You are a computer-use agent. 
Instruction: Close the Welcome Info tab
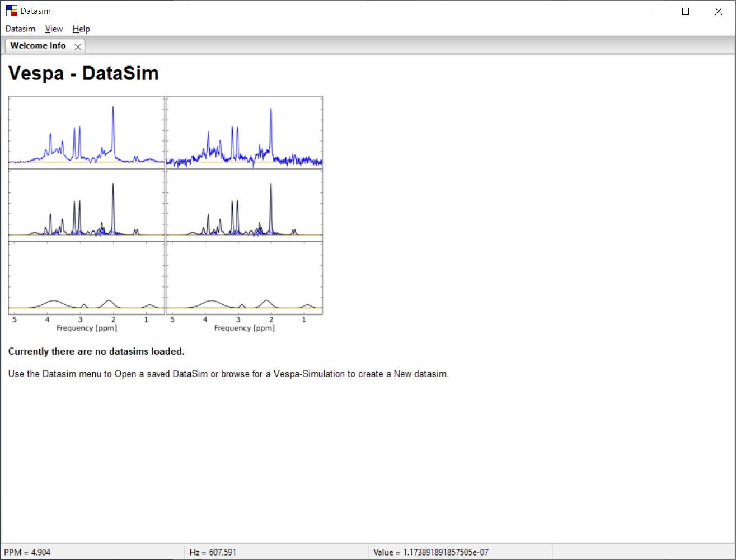(78, 47)
